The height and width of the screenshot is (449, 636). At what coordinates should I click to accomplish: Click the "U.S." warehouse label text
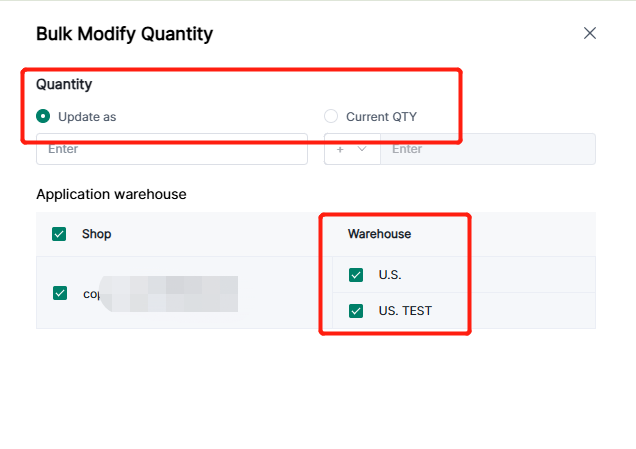tap(390, 275)
